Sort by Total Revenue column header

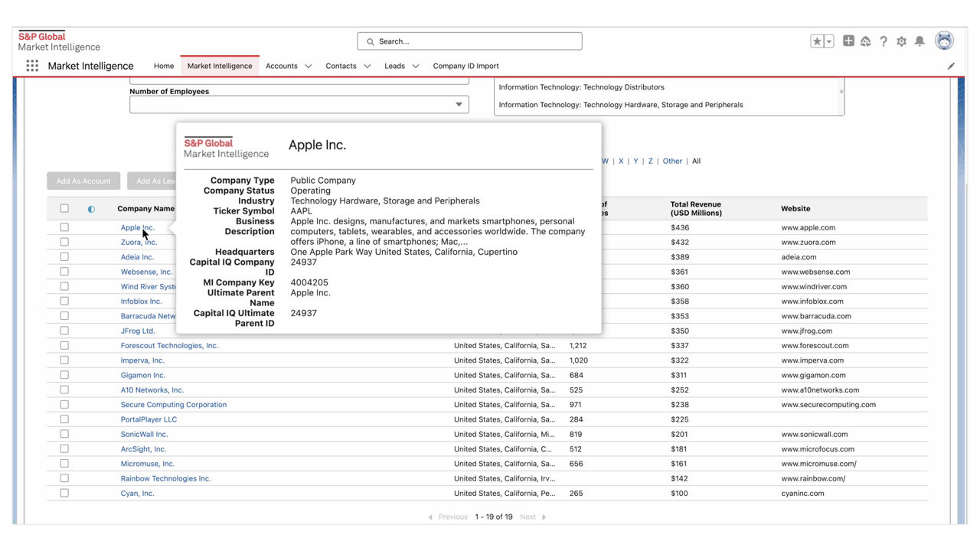[x=696, y=208]
